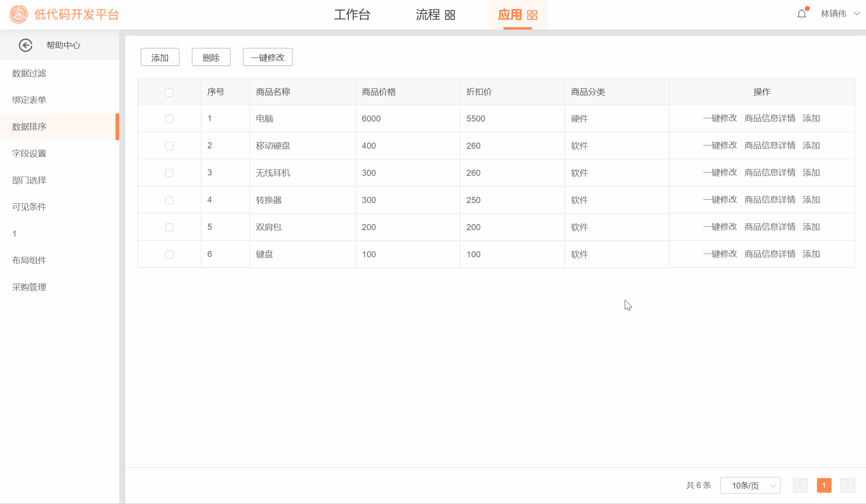Open 可见条件 in the sidebar
This screenshot has width=866, height=504.
coord(60,207)
